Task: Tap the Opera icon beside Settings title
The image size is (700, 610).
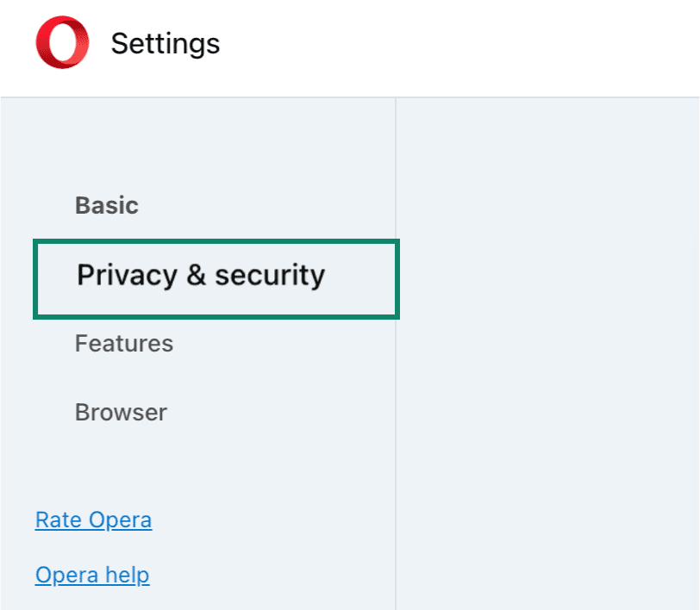Action: click(61, 40)
